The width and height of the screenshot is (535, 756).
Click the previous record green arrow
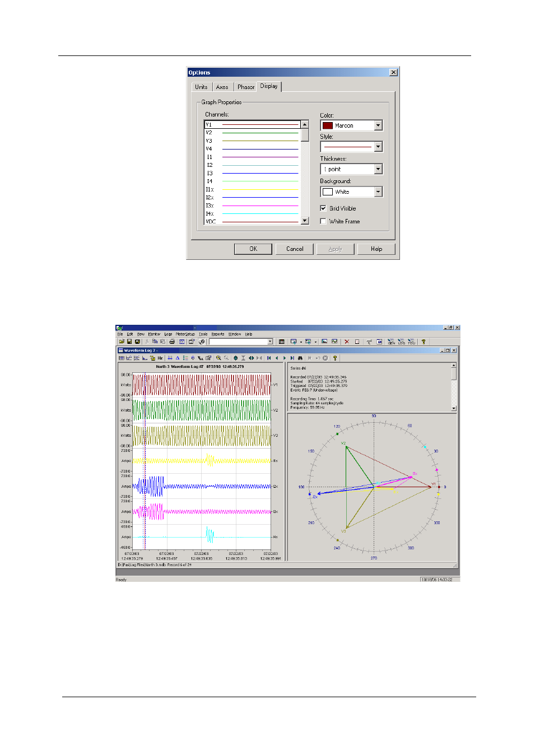click(277, 358)
